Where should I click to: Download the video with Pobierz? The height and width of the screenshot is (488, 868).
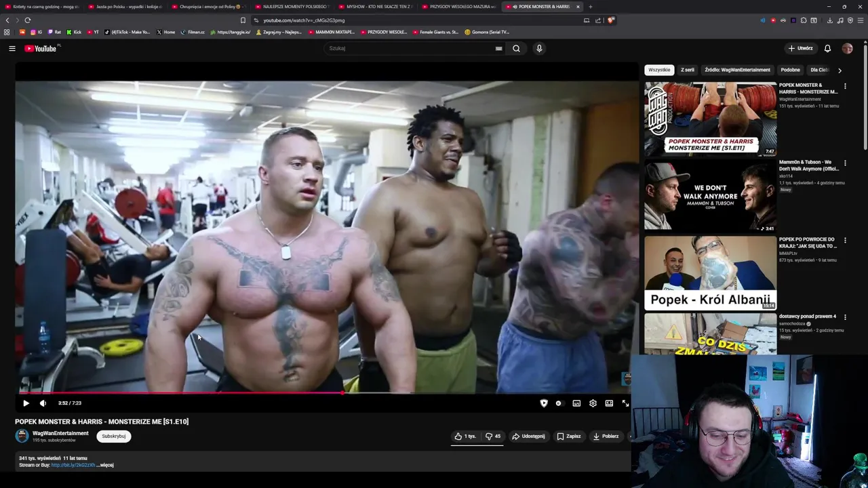coord(606,436)
